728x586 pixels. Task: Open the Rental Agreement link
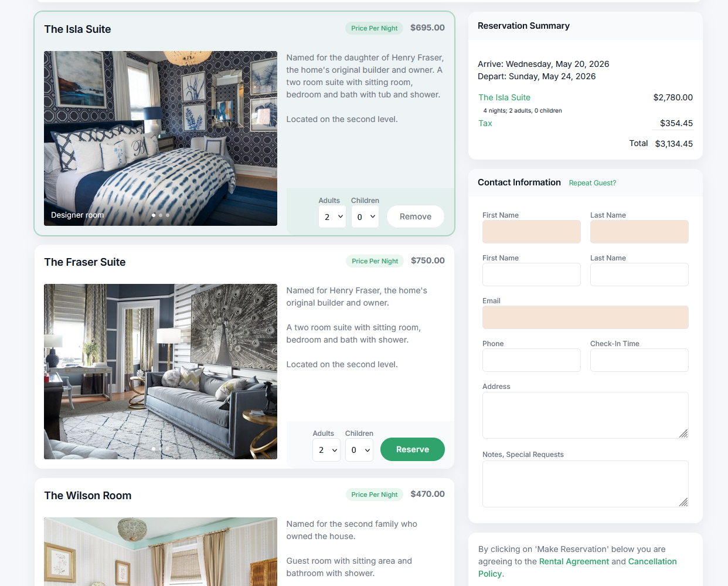tap(574, 561)
